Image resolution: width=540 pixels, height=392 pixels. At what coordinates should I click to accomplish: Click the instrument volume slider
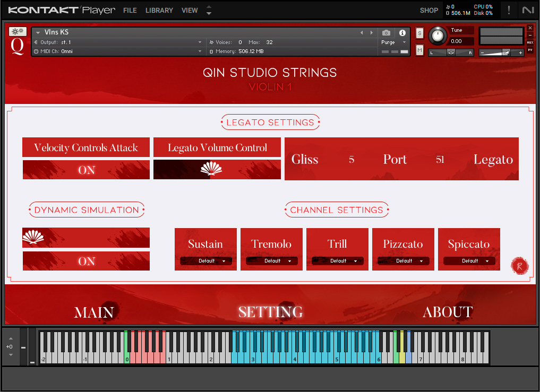click(501, 53)
